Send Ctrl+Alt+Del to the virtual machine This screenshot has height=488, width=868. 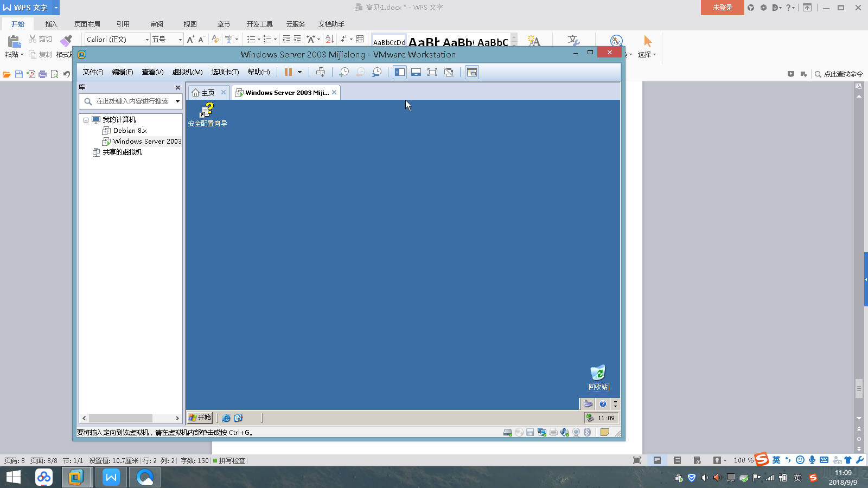[321, 72]
